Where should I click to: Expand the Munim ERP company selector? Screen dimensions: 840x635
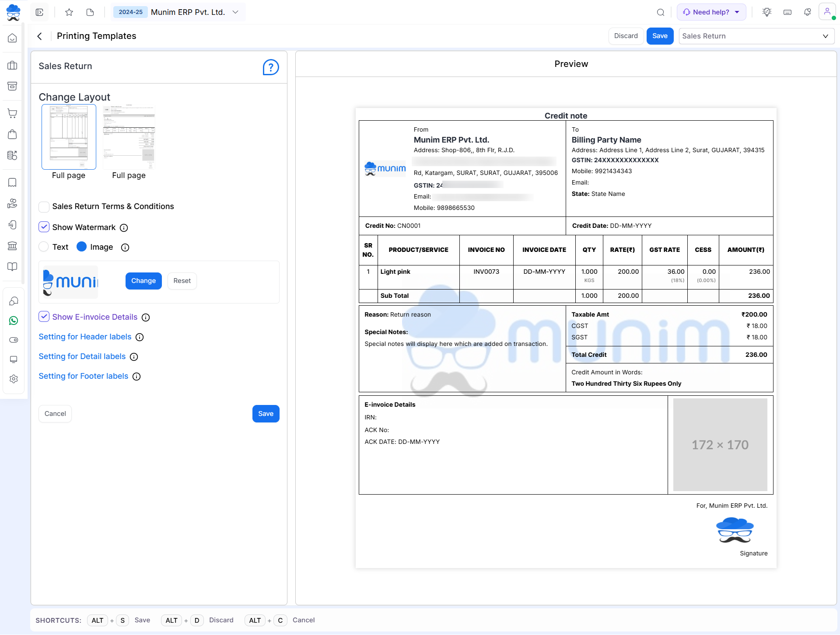coord(235,12)
